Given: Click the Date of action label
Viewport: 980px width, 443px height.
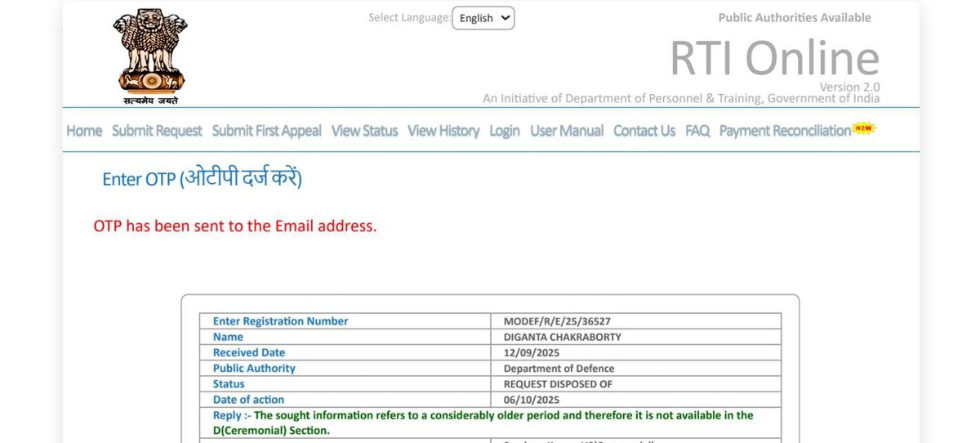Looking at the screenshot, I should [x=248, y=400].
